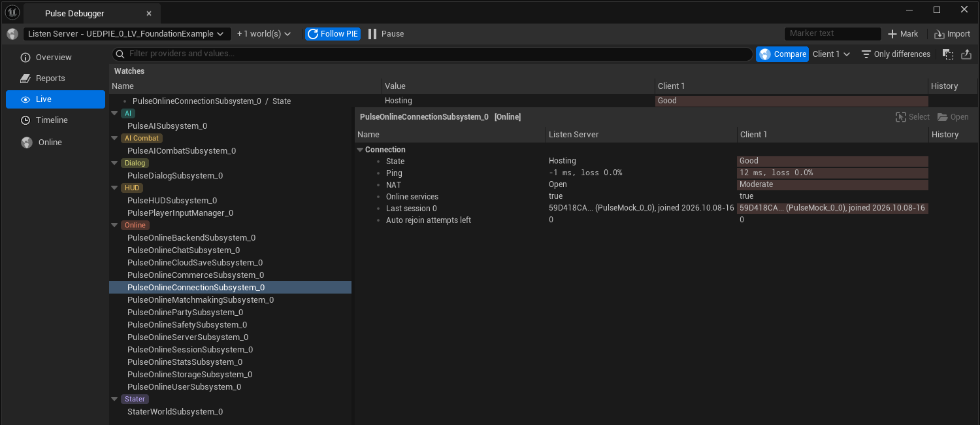Open the +1 world(s) dropdown

tap(264, 34)
